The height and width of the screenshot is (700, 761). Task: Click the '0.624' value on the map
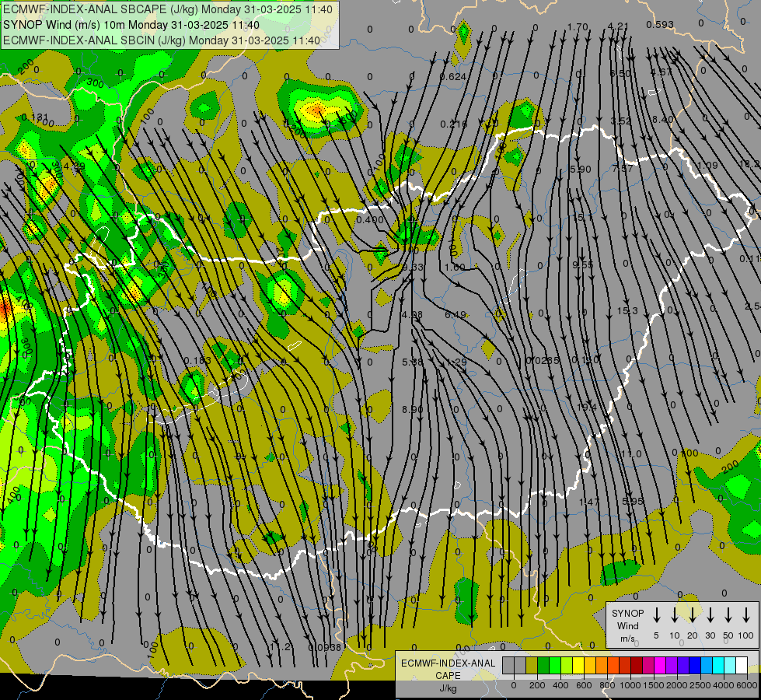click(x=453, y=76)
